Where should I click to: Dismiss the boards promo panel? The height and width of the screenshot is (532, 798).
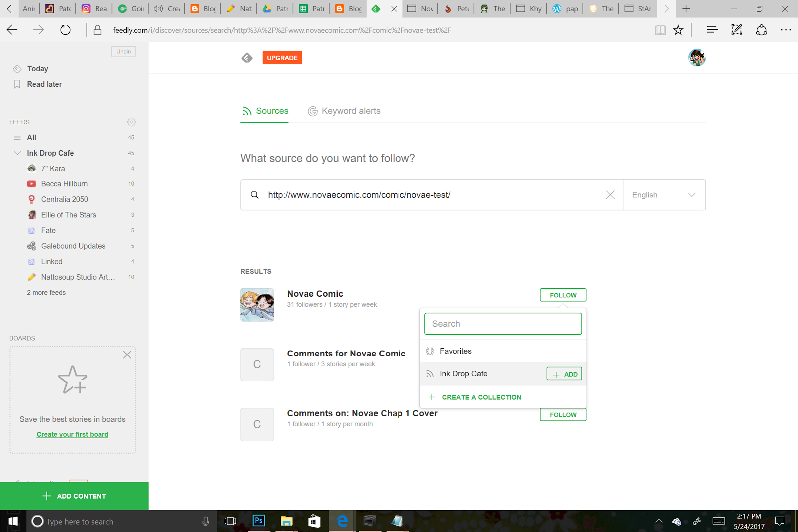[x=127, y=355]
